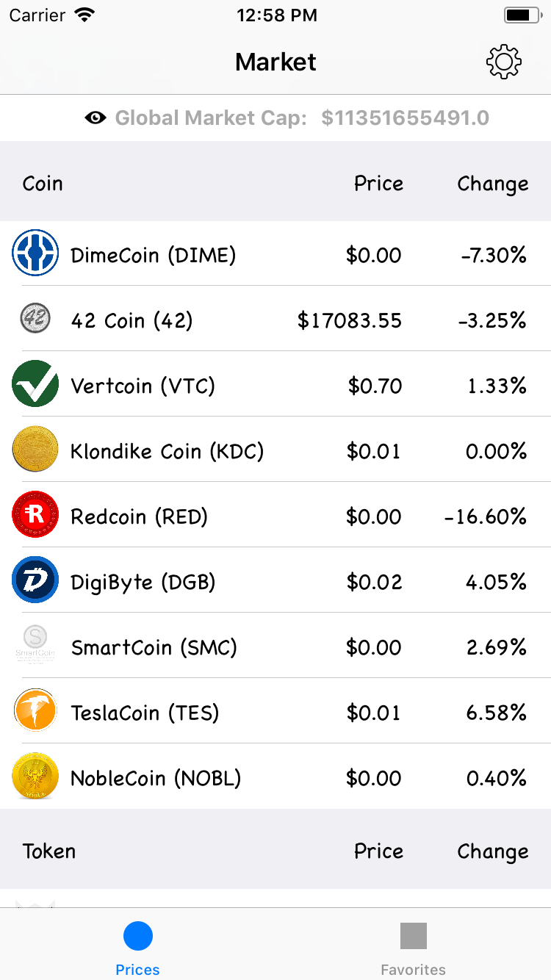This screenshot has width=551, height=980.
Task: Tap Redcoin's -16.60% change value
Action: coord(486,516)
